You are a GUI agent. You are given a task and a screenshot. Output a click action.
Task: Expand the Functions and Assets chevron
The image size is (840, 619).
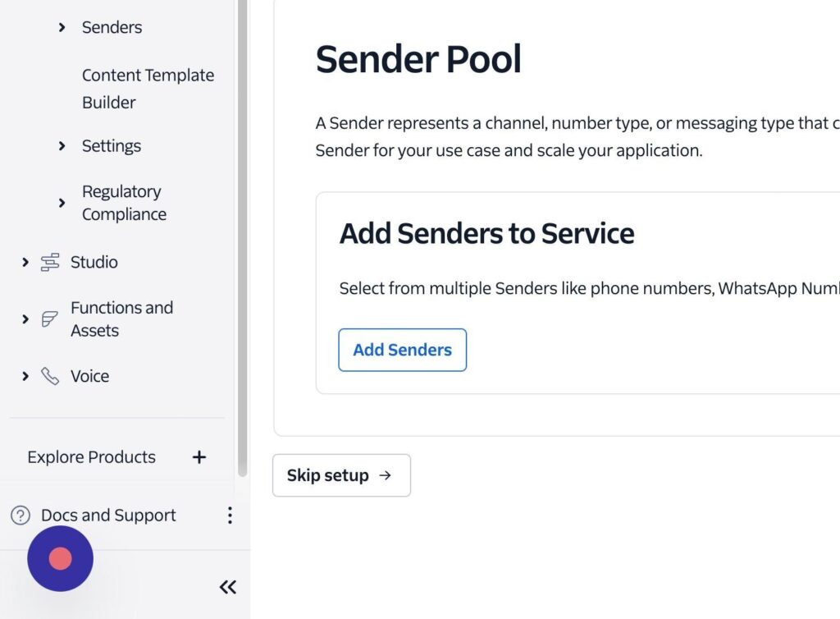click(25, 319)
